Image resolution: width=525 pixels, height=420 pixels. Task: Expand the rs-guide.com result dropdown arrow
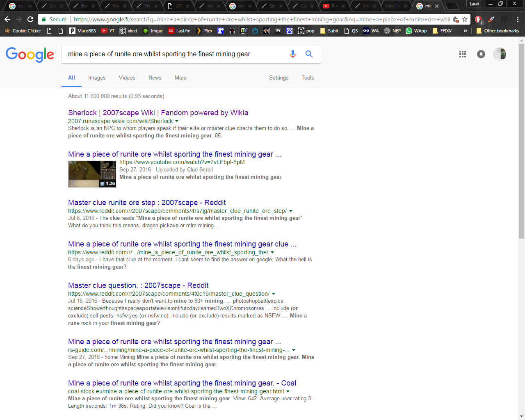294,350
